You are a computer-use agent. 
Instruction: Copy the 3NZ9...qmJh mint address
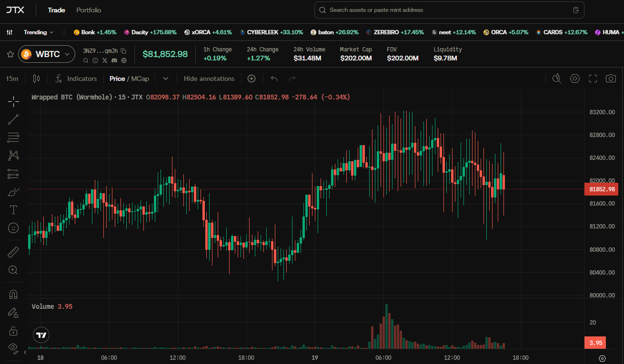[x=123, y=51]
